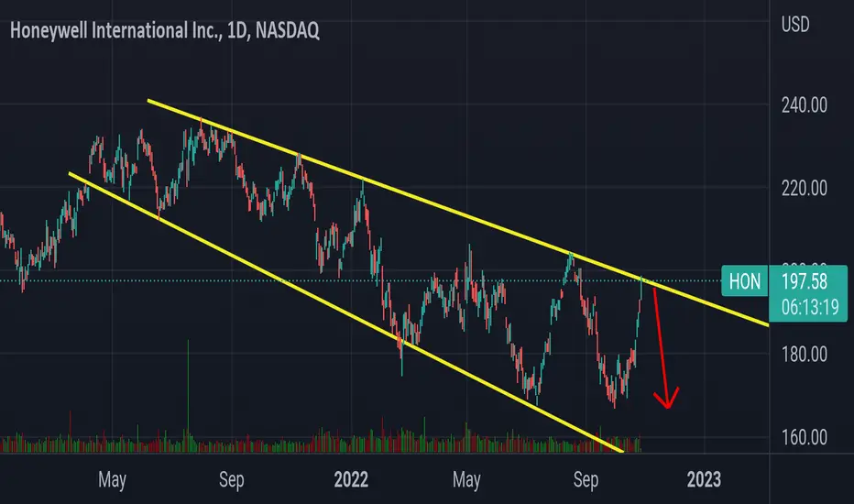Image resolution: width=854 pixels, height=504 pixels.
Task: Click the HON ticker price label
Action: tap(745, 281)
